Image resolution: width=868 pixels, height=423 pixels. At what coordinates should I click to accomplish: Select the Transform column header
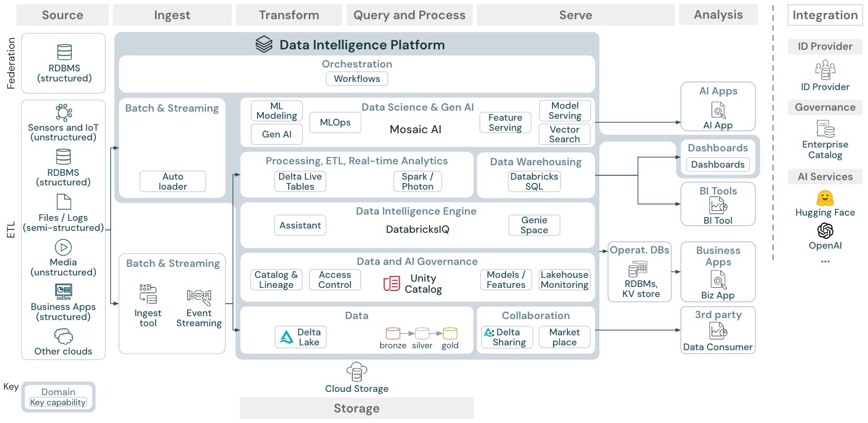[x=289, y=15]
